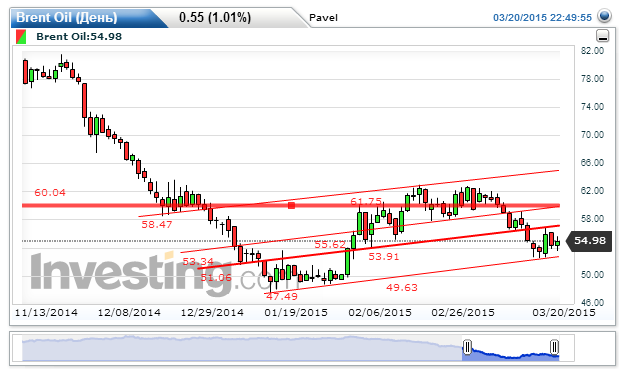Click the blue globe icon in top-right corner
626x374 pixels.
(604, 16)
